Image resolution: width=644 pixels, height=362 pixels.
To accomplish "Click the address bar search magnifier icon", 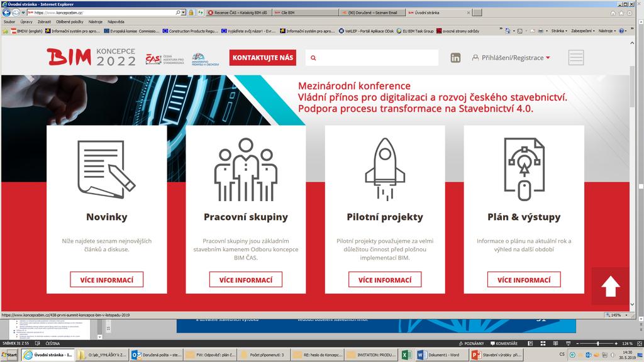I will point(177,13).
